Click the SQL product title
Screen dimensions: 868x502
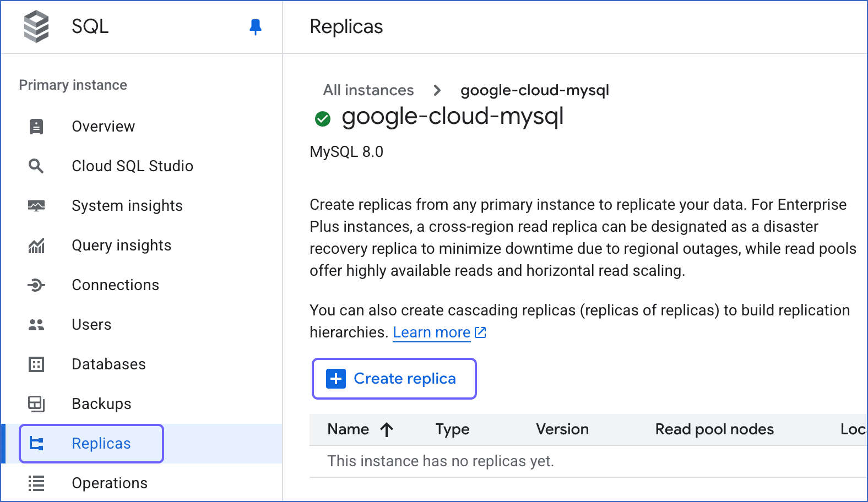click(90, 26)
